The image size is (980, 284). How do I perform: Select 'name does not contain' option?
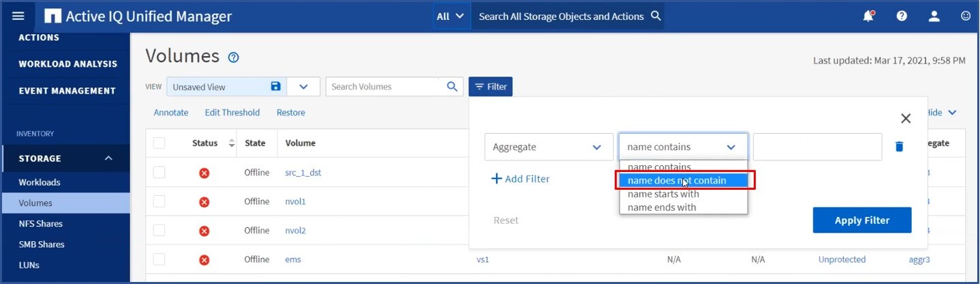coord(677,181)
